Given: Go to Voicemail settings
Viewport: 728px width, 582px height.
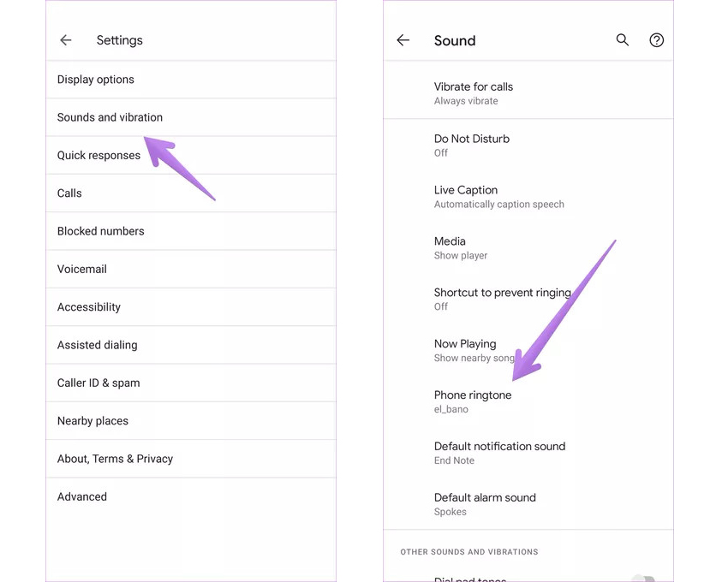Looking at the screenshot, I should coord(82,269).
